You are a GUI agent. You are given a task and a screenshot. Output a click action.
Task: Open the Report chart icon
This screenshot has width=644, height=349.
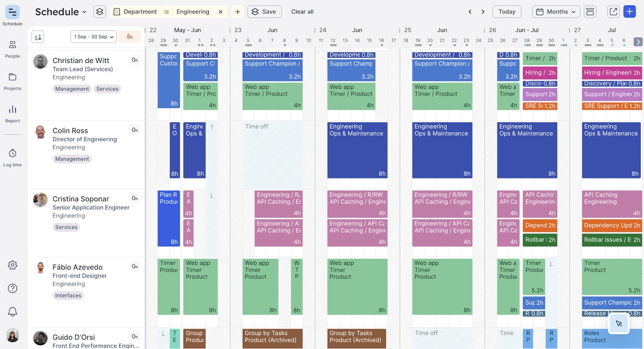click(x=13, y=114)
